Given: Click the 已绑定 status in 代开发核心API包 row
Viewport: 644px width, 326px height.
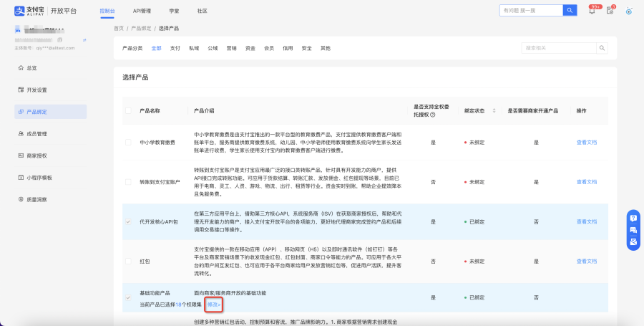Looking at the screenshot, I should pyautogui.click(x=474, y=221).
